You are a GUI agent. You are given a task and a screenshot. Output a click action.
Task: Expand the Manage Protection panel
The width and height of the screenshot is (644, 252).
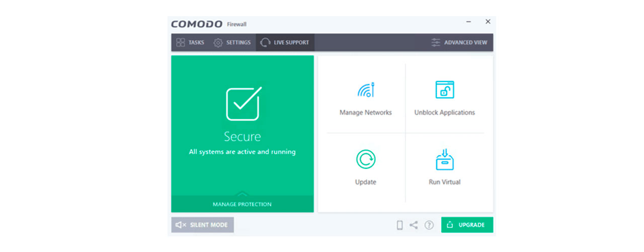coord(242,204)
